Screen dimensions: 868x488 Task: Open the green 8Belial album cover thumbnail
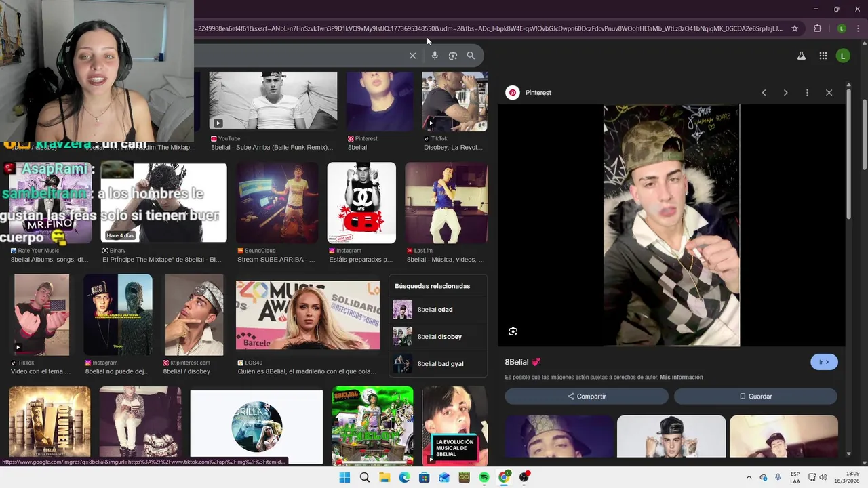pos(372,426)
